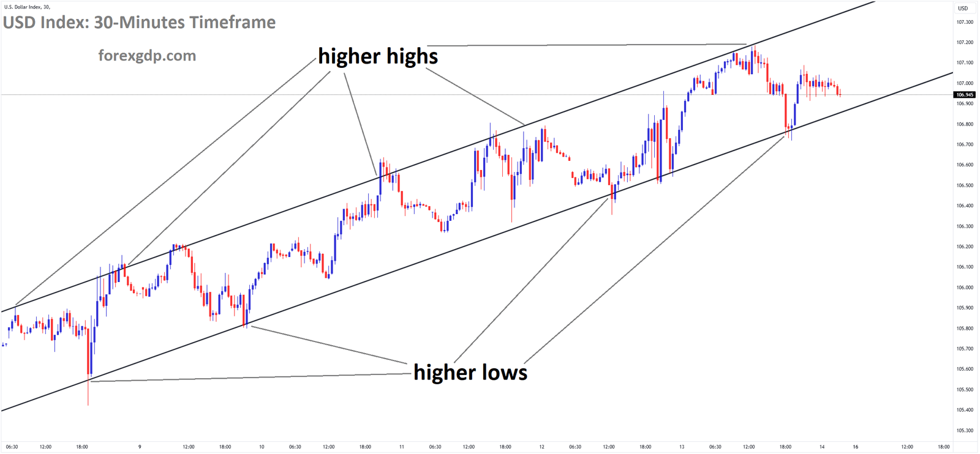Click date label 13 on time axis
980x454 pixels.
(682, 447)
